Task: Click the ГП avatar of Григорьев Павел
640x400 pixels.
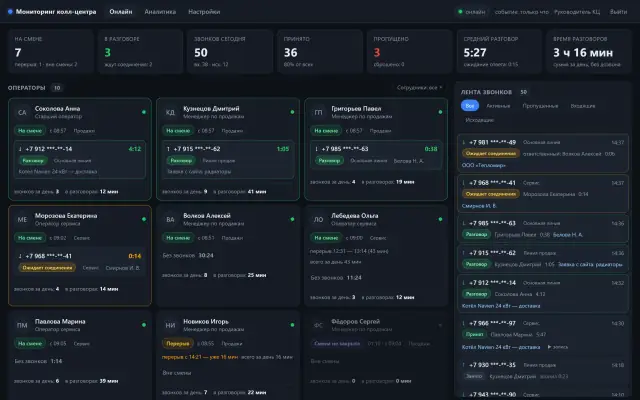Action: pos(318,112)
